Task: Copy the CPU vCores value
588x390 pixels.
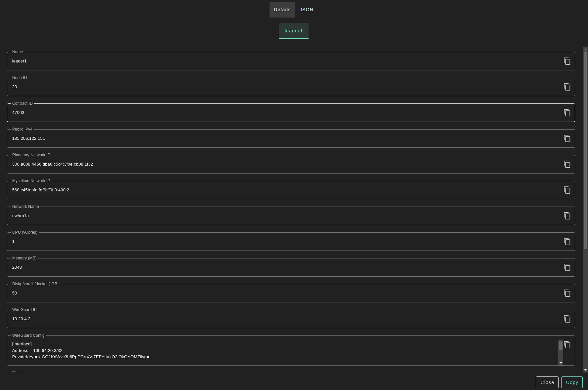Action: tap(567, 242)
